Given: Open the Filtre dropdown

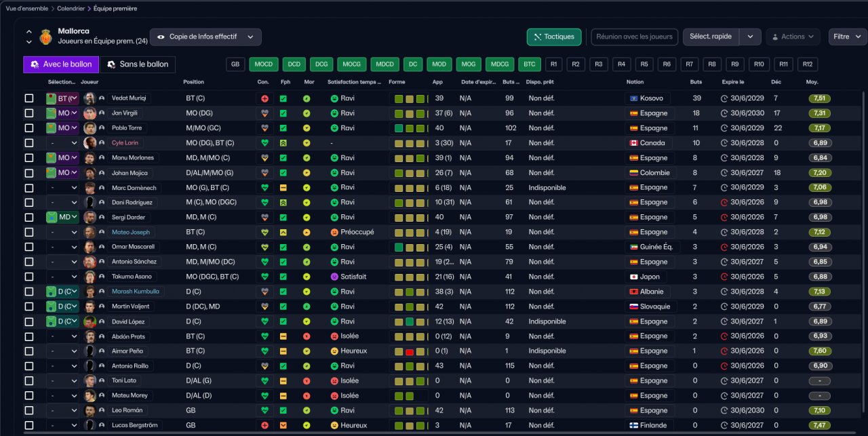Looking at the screenshot, I should click(x=847, y=37).
